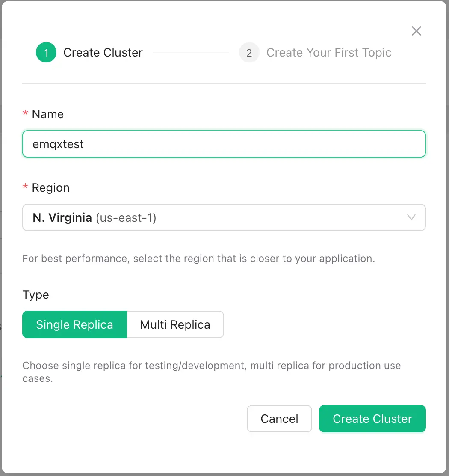The height and width of the screenshot is (476, 449).
Task: Select the Create Cluster wizard step
Action: pyautogui.click(x=103, y=52)
